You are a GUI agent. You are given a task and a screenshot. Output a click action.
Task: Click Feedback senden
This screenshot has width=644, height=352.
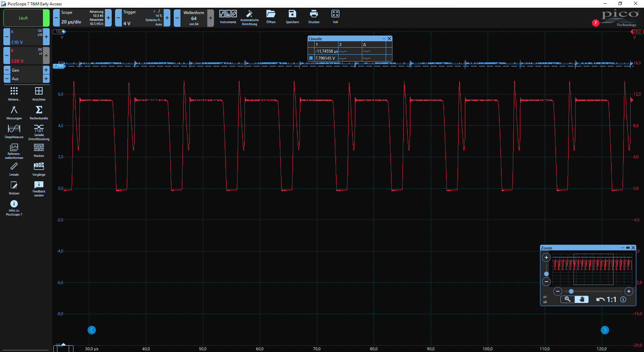point(39,189)
